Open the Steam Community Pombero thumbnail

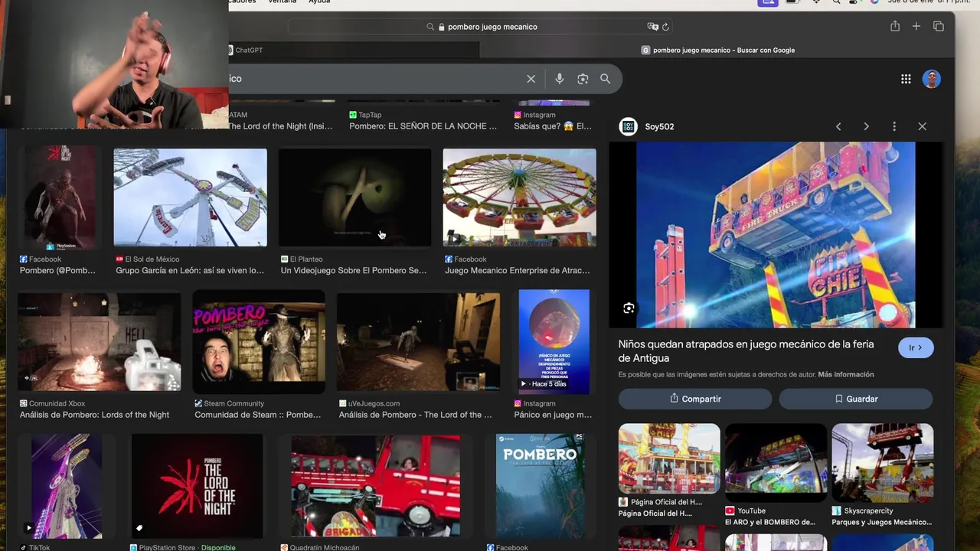pos(259,341)
